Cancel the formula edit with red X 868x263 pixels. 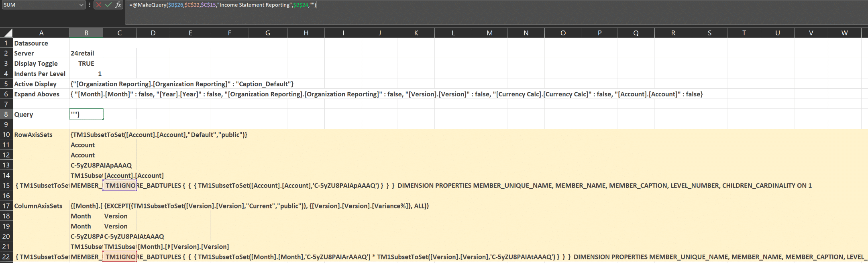click(x=99, y=5)
